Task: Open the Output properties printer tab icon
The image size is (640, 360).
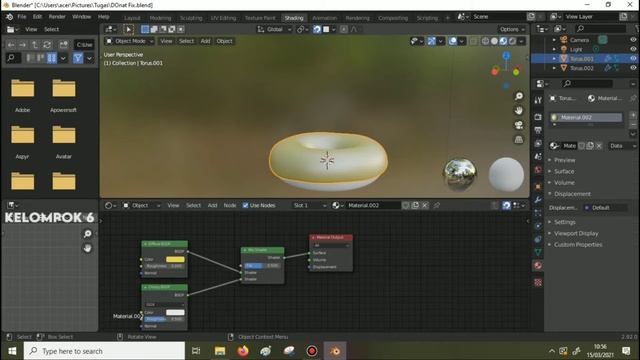Action: 538,130
